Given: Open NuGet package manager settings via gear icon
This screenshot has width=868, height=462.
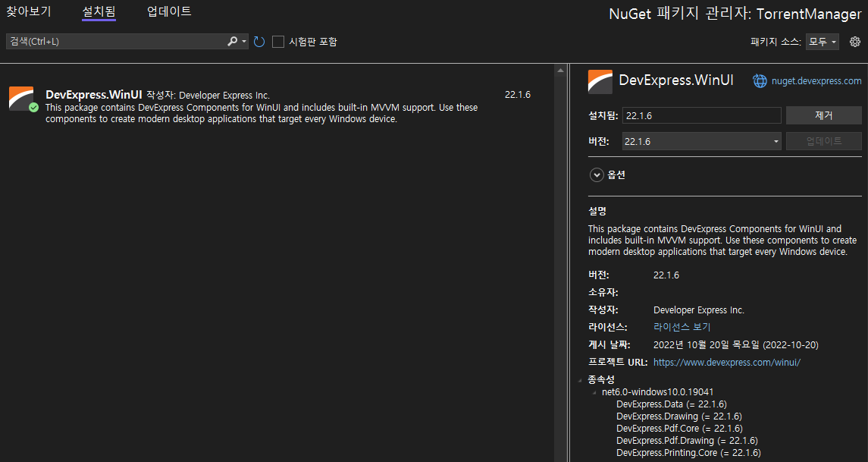Looking at the screenshot, I should point(856,42).
